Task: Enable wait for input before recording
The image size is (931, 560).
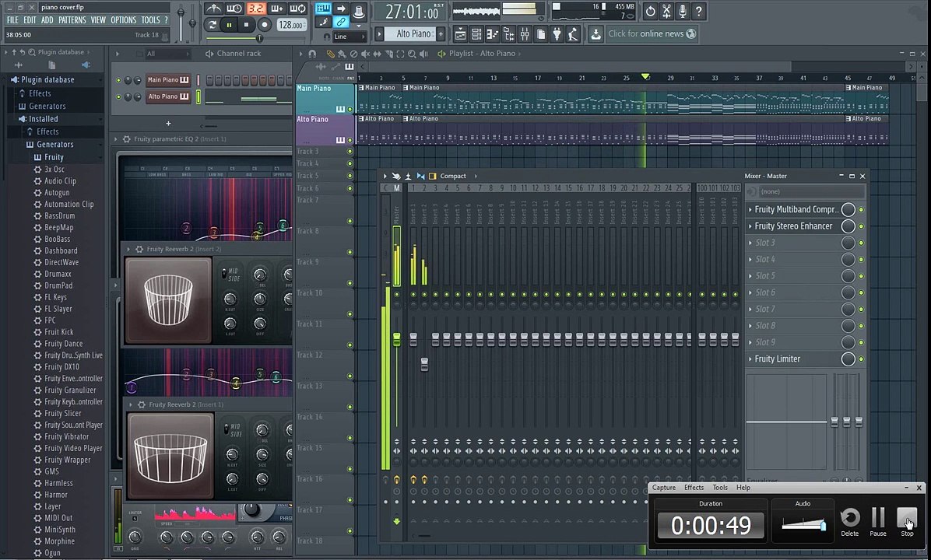Action: click(x=234, y=9)
